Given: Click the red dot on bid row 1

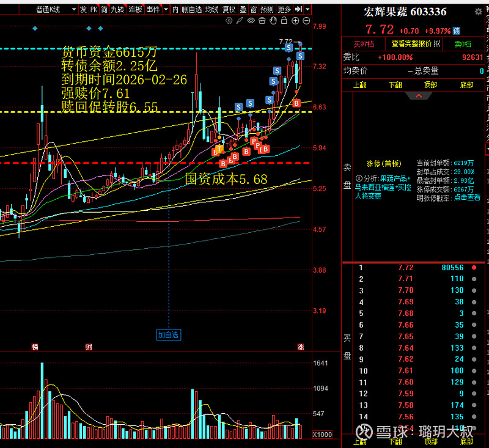Looking at the screenshot, I should 474,268.
